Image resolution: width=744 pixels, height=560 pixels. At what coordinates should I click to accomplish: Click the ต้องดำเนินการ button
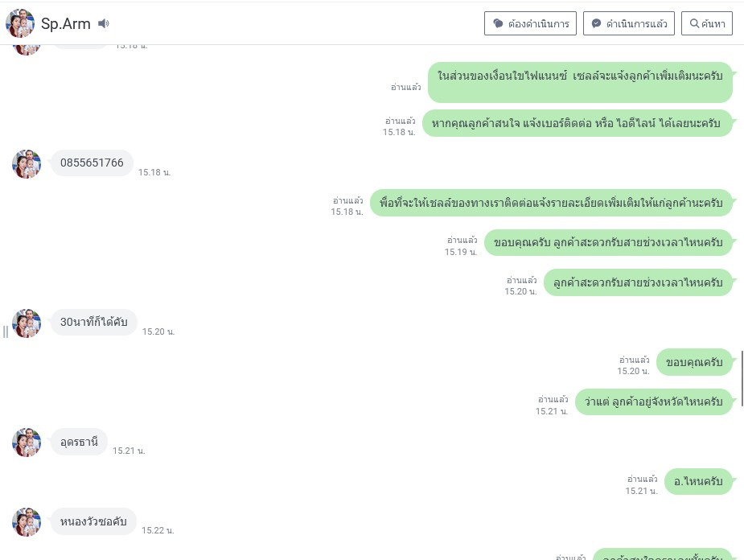pos(530,23)
